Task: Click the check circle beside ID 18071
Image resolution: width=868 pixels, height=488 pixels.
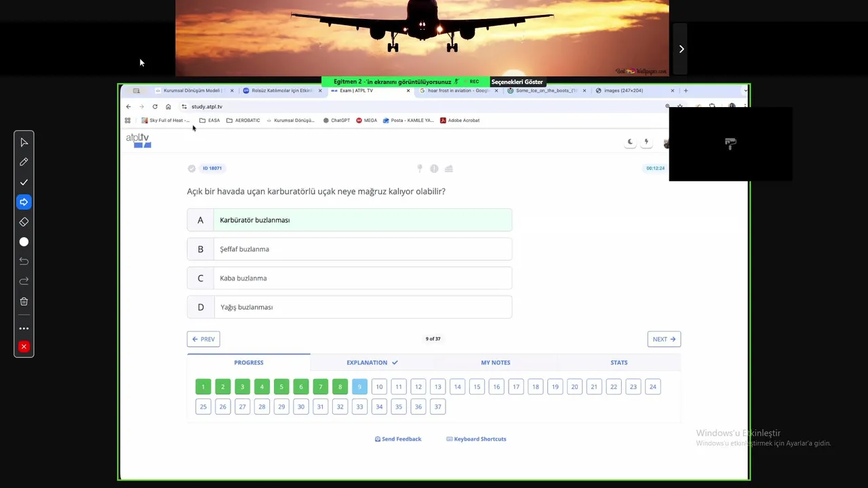Action: (191, 168)
